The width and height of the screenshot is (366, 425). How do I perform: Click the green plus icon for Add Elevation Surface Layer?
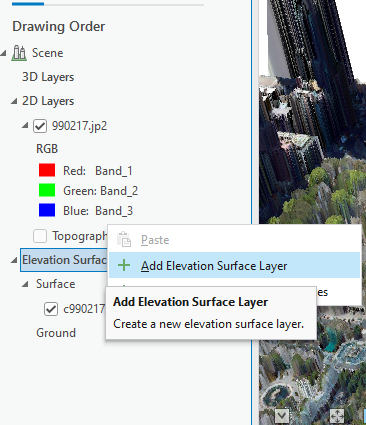124,266
